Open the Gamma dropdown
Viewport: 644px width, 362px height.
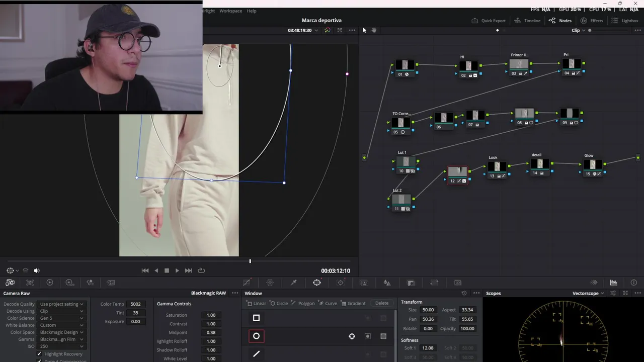[x=61, y=339]
